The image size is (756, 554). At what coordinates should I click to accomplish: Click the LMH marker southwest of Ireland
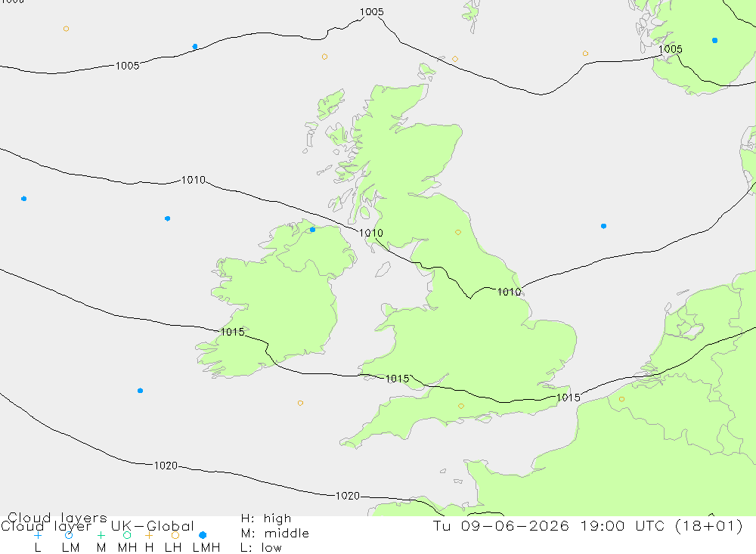[x=141, y=391]
